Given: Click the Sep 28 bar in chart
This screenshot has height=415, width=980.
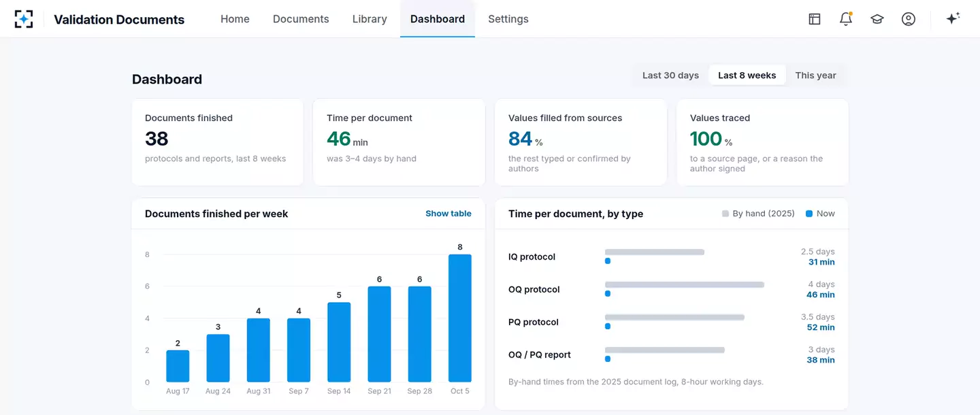Looking at the screenshot, I should (420, 334).
